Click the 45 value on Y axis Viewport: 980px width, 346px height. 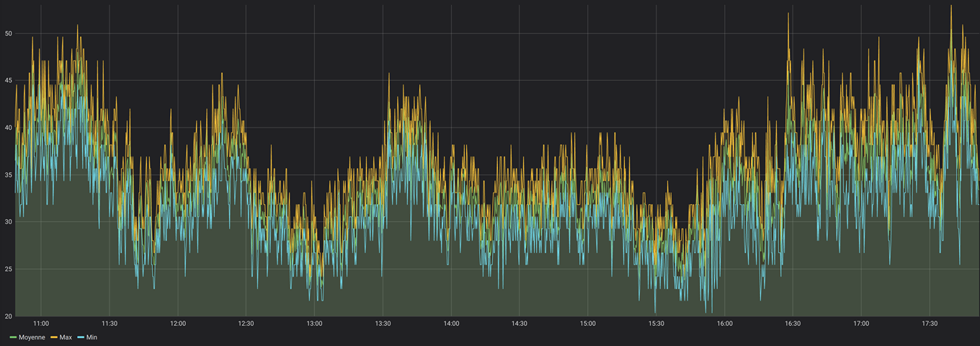[8, 80]
